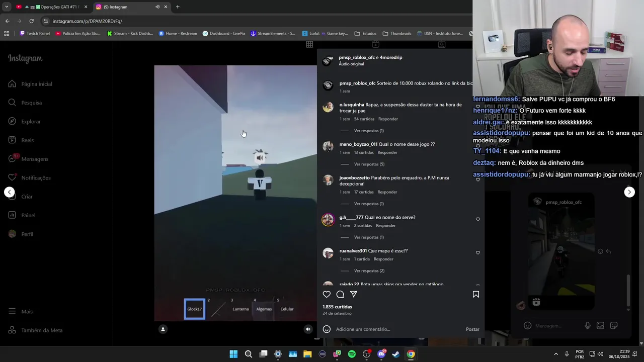Navigate back in browser
This screenshot has height=362, width=644.
coord(7,21)
